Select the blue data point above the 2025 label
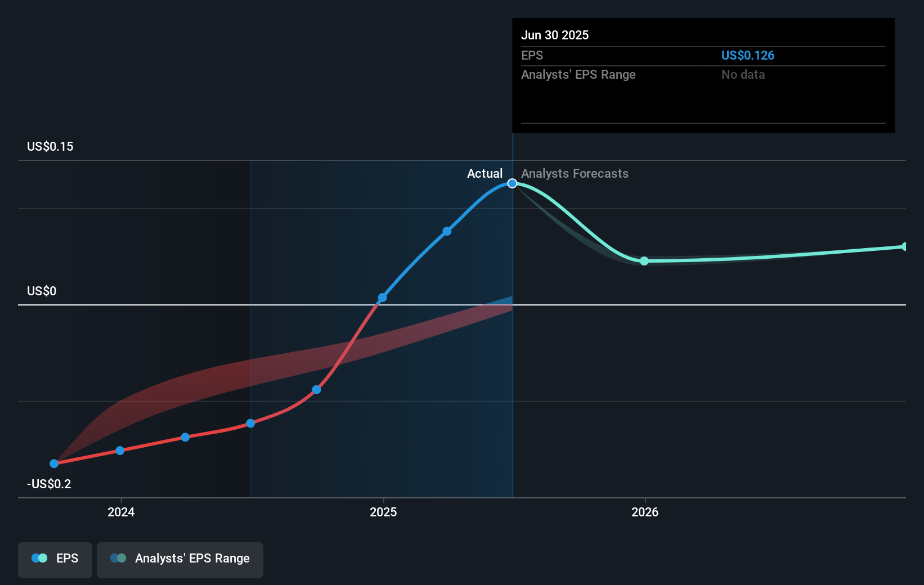Viewport: 924px width, 585px height. pyautogui.click(x=383, y=298)
